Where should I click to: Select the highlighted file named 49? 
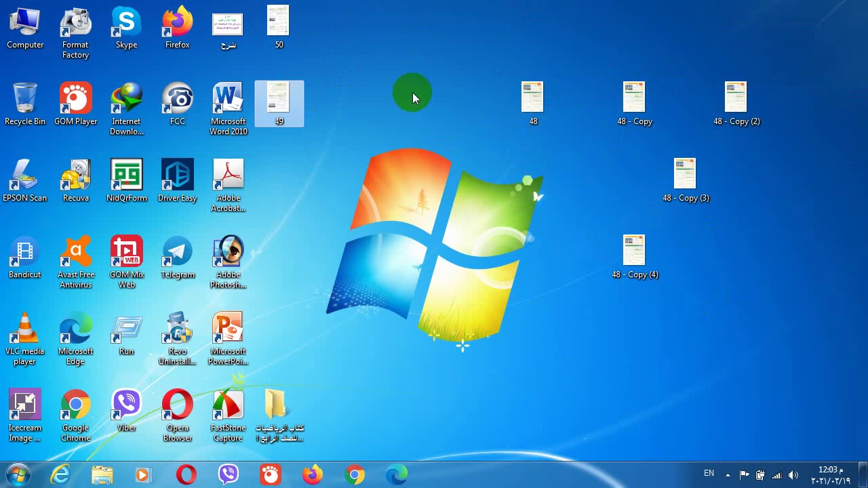[x=279, y=104]
